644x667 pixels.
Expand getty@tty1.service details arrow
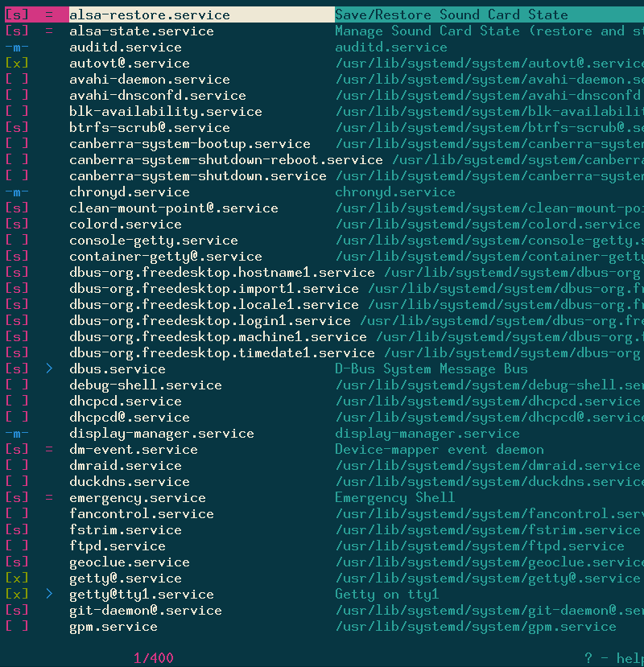[50, 594]
